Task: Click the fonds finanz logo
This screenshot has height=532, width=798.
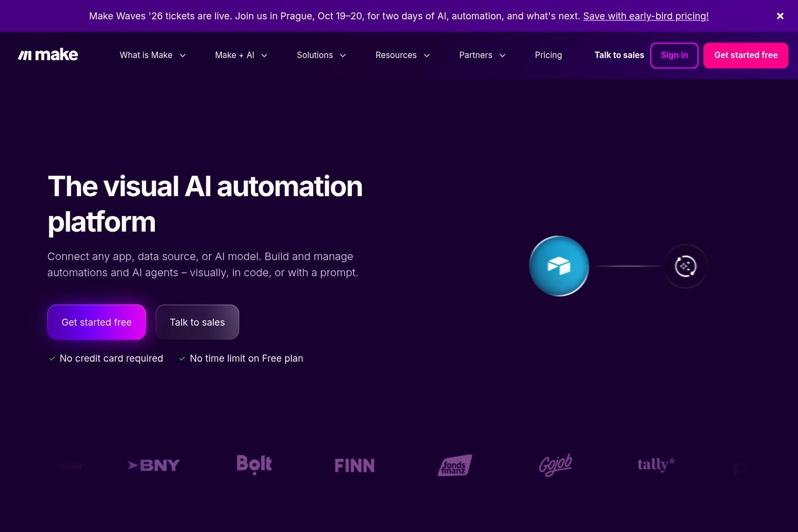Action: [455, 465]
